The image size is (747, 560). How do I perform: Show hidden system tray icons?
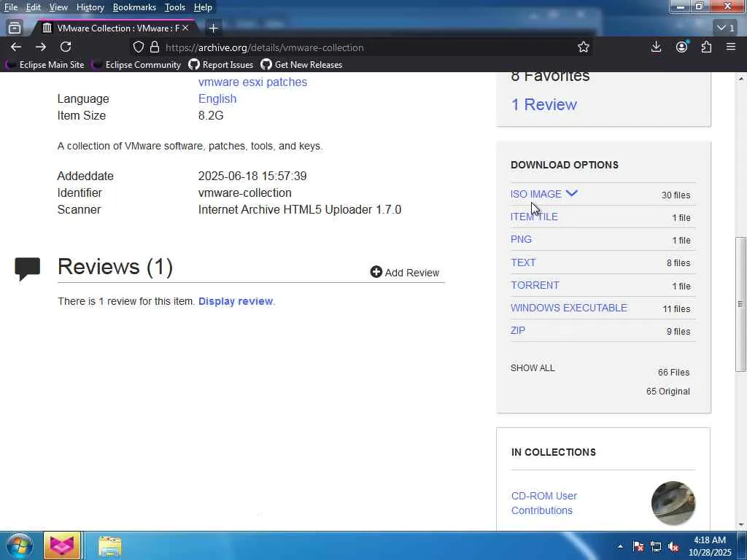620,546
